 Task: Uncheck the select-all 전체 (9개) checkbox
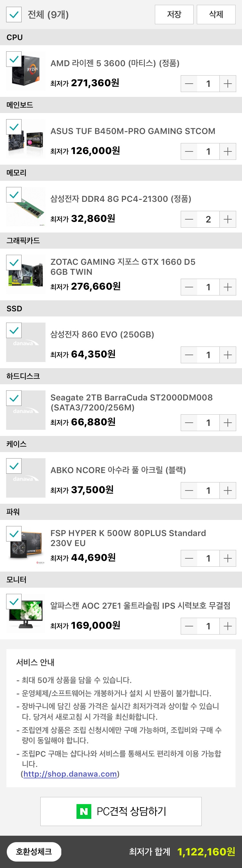[14, 15]
